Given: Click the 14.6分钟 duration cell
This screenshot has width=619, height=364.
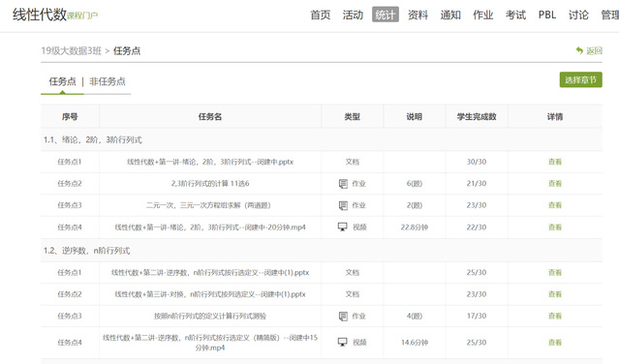Looking at the screenshot, I should tap(414, 343).
